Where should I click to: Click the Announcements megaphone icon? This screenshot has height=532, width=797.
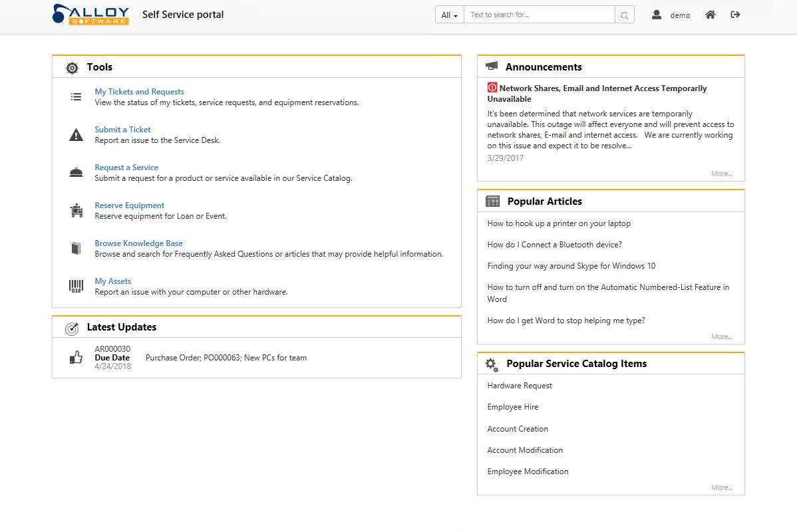click(492, 66)
